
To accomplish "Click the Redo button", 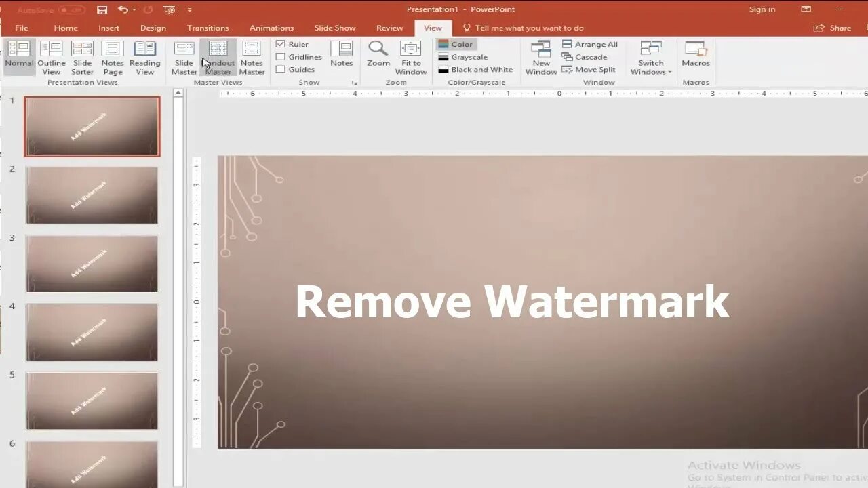I will (x=149, y=9).
